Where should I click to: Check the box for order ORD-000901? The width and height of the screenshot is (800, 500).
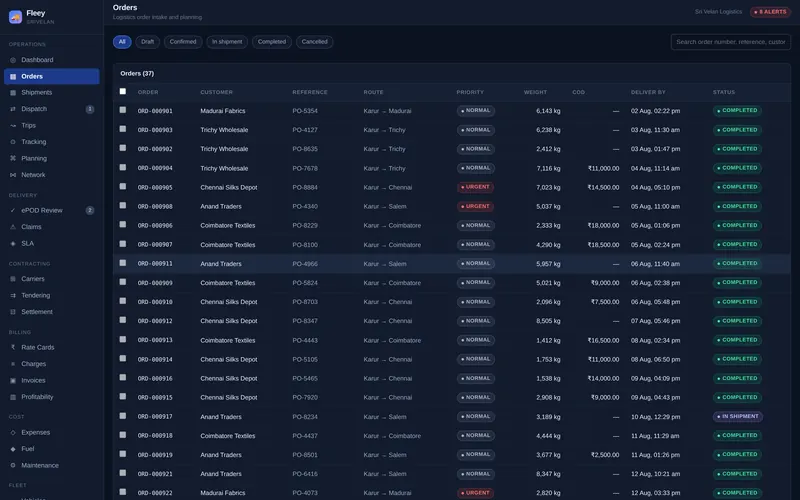(x=122, y=110)
